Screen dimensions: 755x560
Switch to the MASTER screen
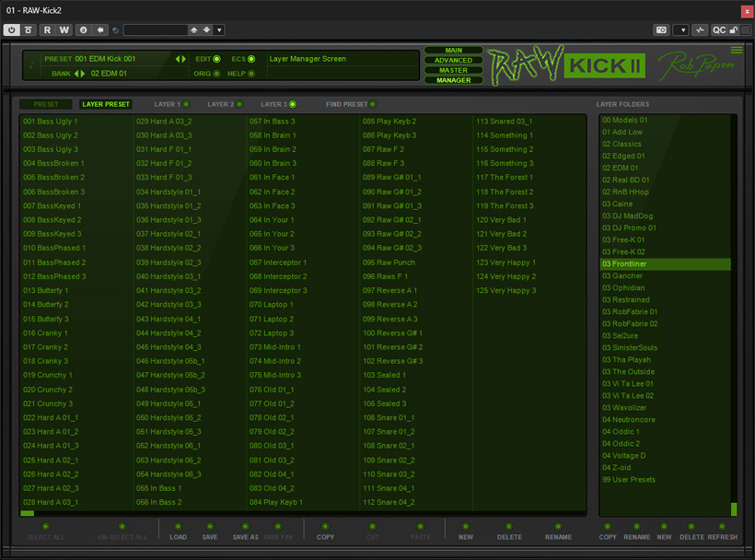click(454, 70)
